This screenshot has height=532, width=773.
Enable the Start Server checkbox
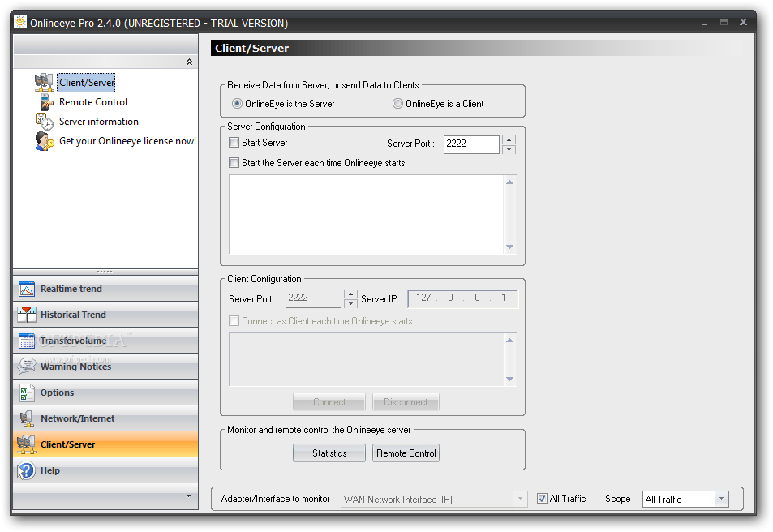pyautogui.click(x=234, y=143)
